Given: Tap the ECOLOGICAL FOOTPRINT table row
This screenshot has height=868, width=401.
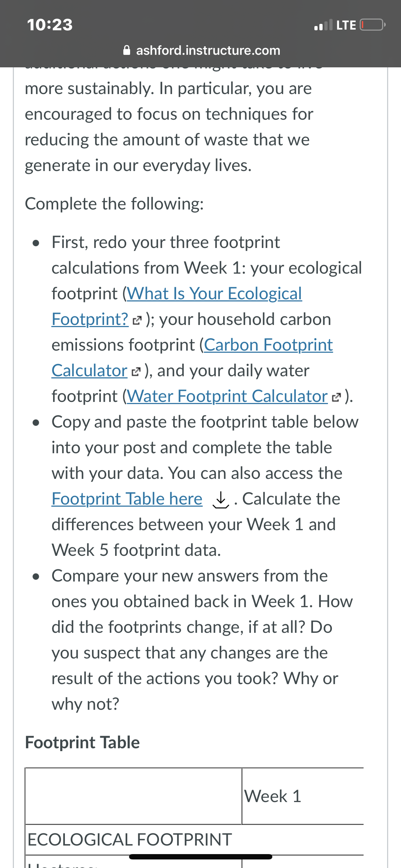Looking at the screenshot, I should click(x=194, y=839).
